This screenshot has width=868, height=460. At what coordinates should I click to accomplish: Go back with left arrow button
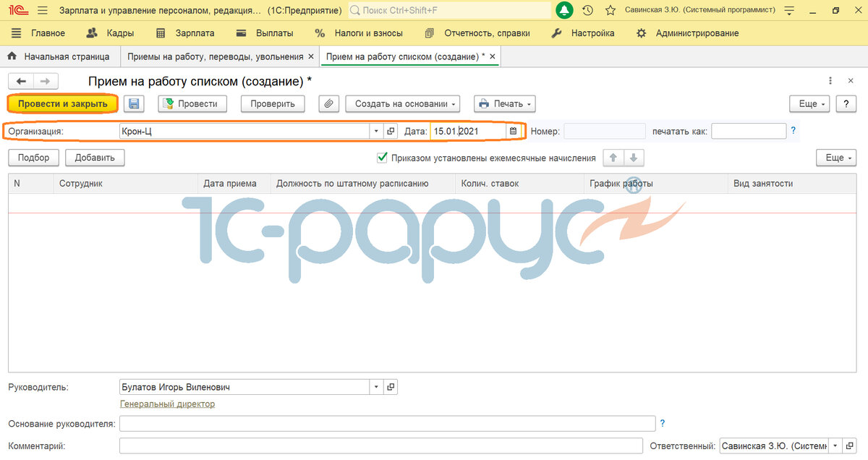coord(21,82)
